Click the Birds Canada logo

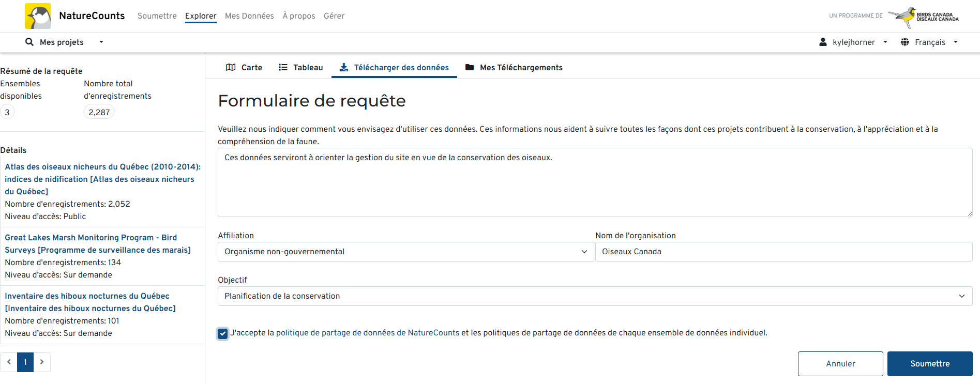tap(923, 17)
